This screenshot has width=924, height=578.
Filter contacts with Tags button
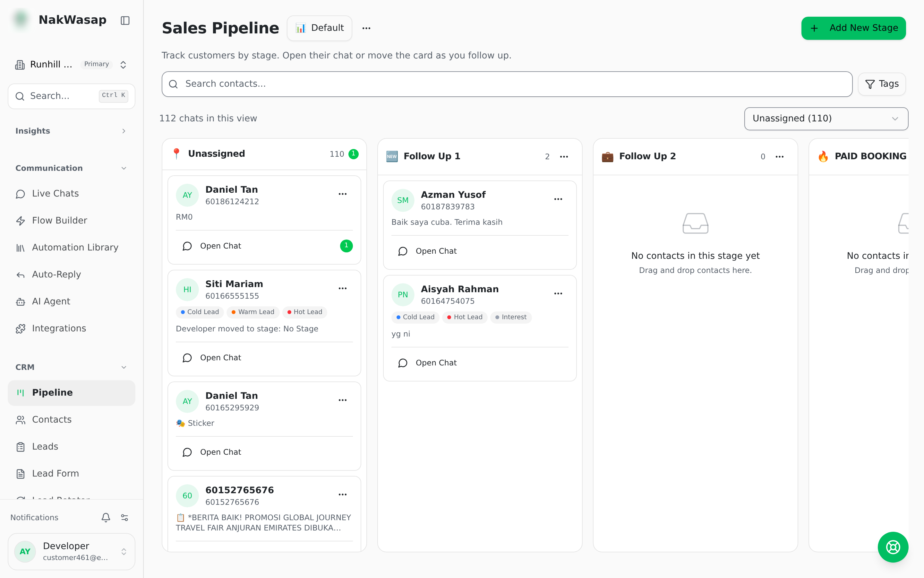[x=882, y=84]
